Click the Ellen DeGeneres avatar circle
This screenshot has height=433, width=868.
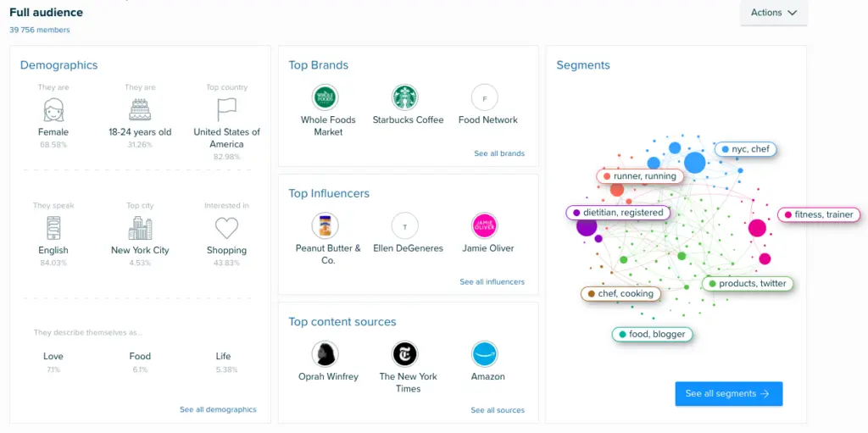pos(404,225)
